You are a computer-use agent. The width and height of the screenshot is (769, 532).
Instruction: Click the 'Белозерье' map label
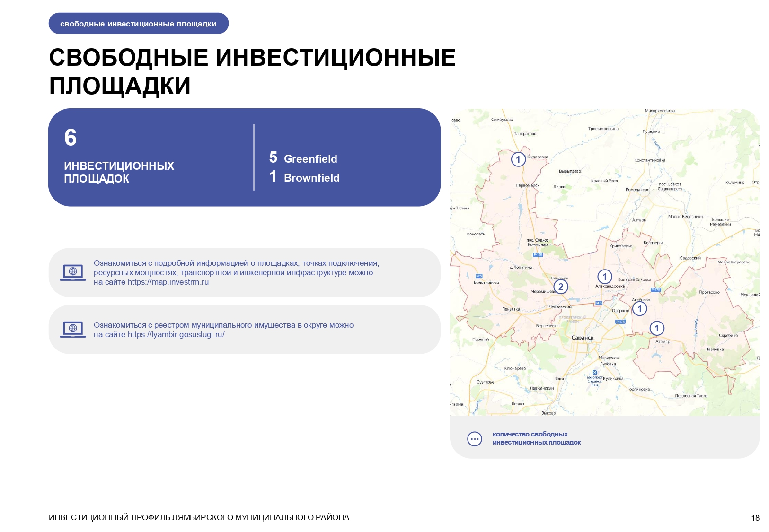point(654,243)
